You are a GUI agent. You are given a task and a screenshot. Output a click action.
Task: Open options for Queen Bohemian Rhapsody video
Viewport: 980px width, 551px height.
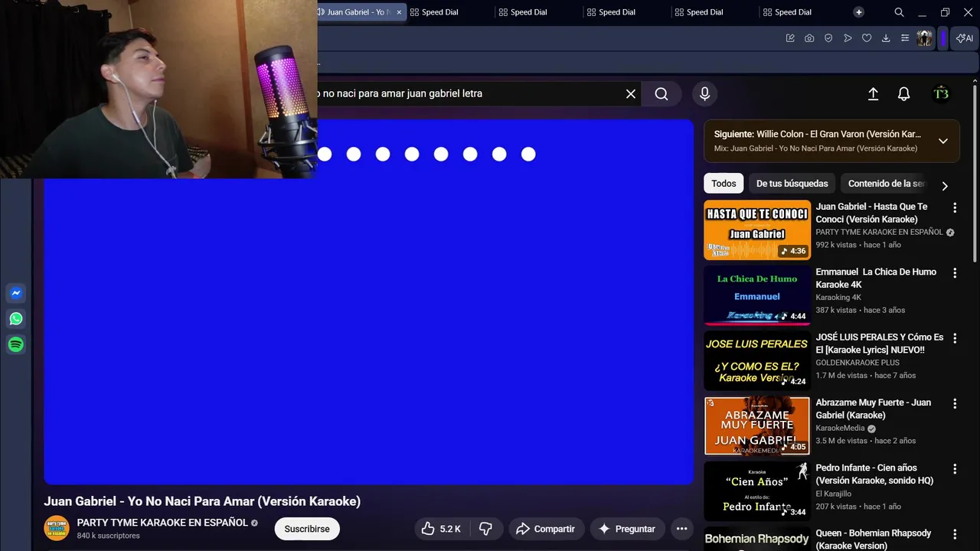click(x=954, y=534)
